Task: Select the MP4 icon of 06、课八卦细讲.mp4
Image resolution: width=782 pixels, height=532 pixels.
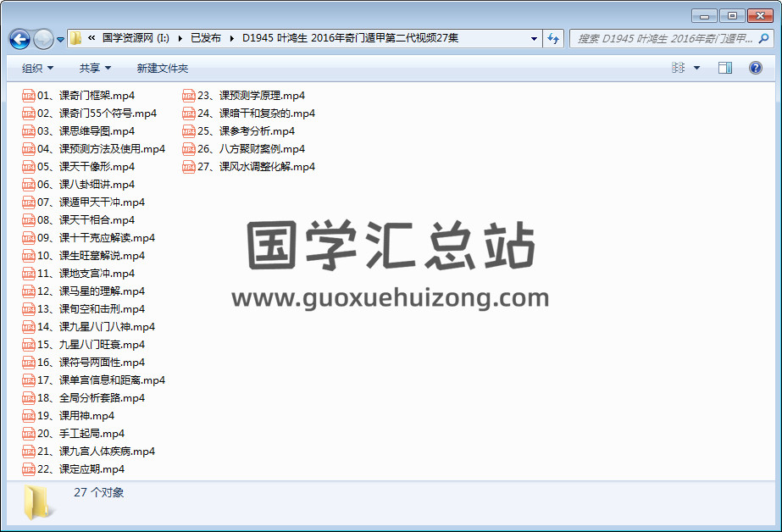Action: tap(29, 185)
